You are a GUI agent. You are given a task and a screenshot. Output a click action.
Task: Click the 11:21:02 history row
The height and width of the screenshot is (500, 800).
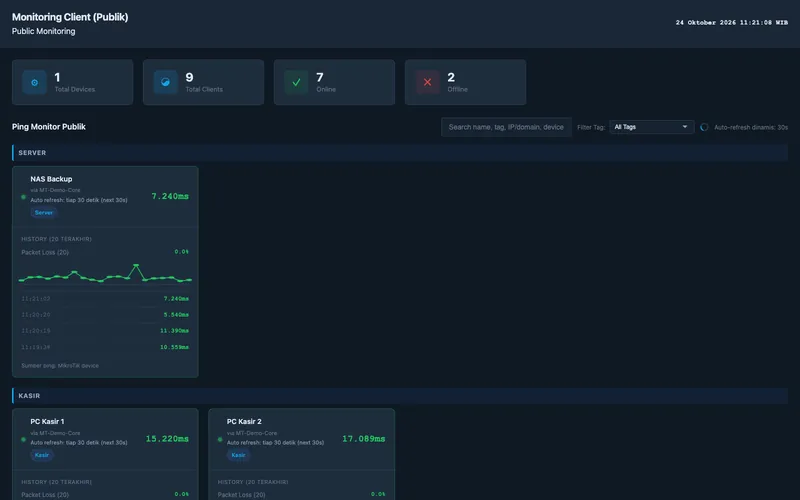pos(105,298)
